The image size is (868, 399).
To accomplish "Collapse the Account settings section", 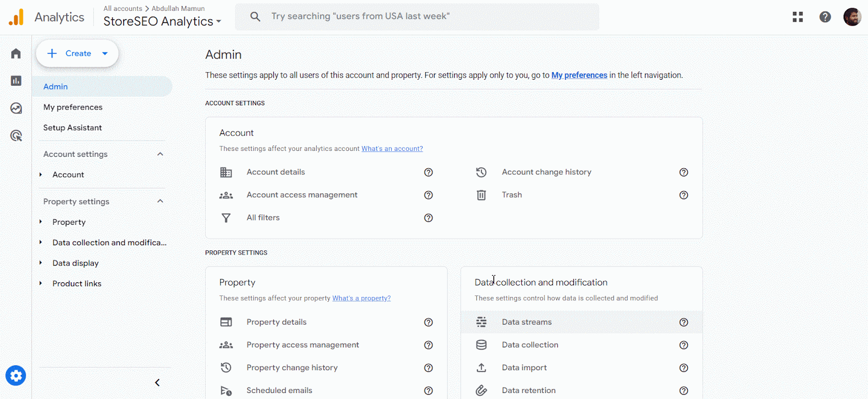I will point(160,154).
